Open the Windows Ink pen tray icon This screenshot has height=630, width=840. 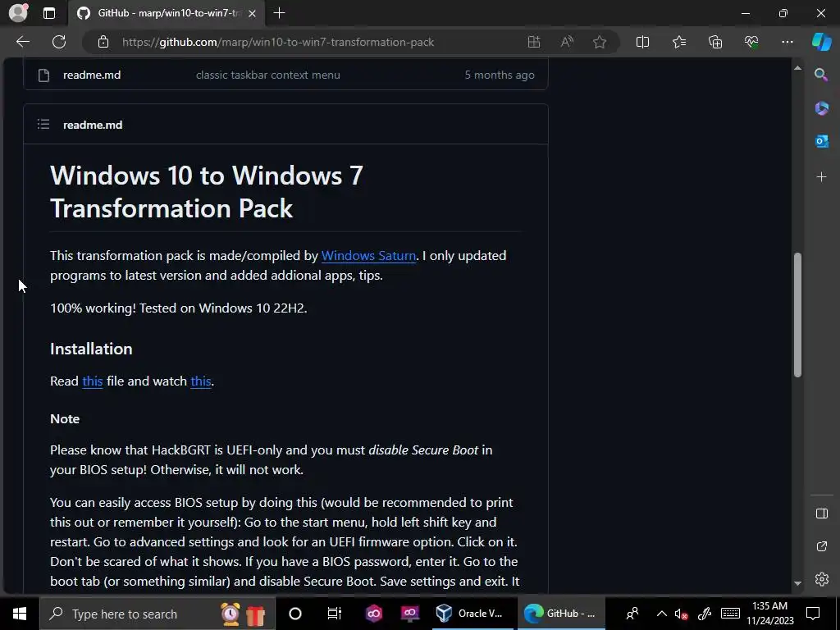[705, 614]
